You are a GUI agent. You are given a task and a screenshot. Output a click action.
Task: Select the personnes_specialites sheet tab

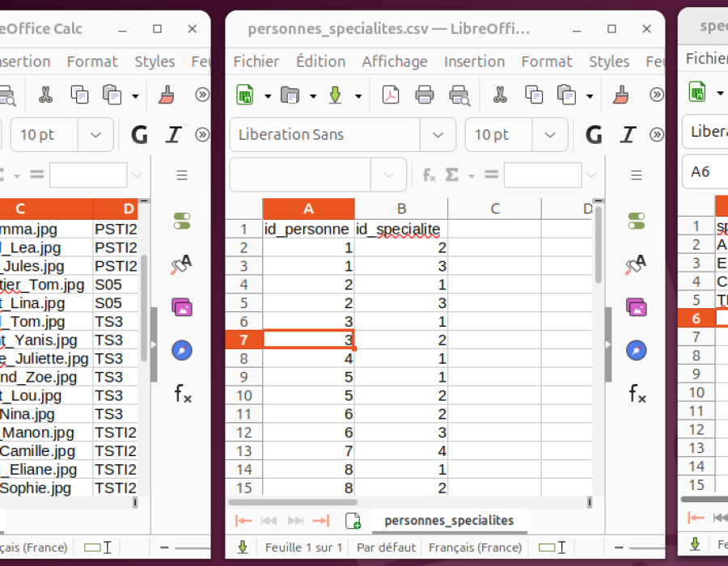[x=449, y=521]
